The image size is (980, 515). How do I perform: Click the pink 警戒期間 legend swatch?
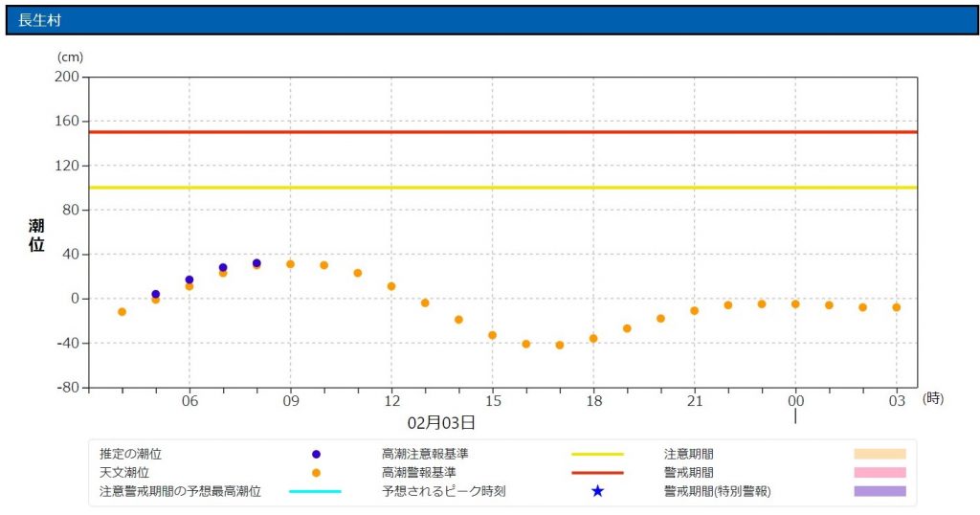pyautogui.click(x=880, y=473)
